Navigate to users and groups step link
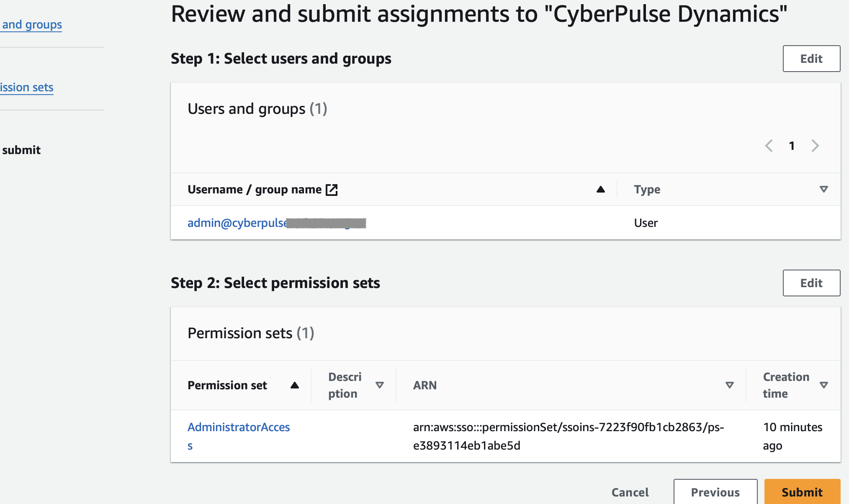The width and height of the screenshot is (849, 504). click(32, 25)
